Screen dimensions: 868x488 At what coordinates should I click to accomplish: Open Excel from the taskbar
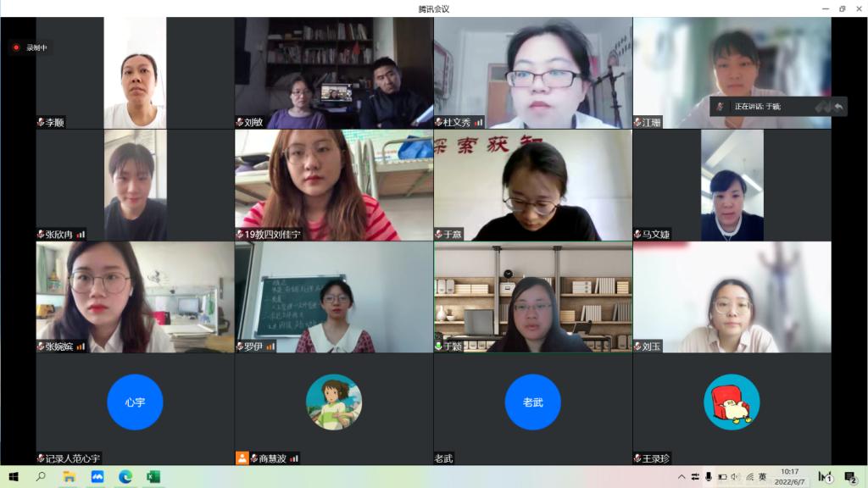153,476
